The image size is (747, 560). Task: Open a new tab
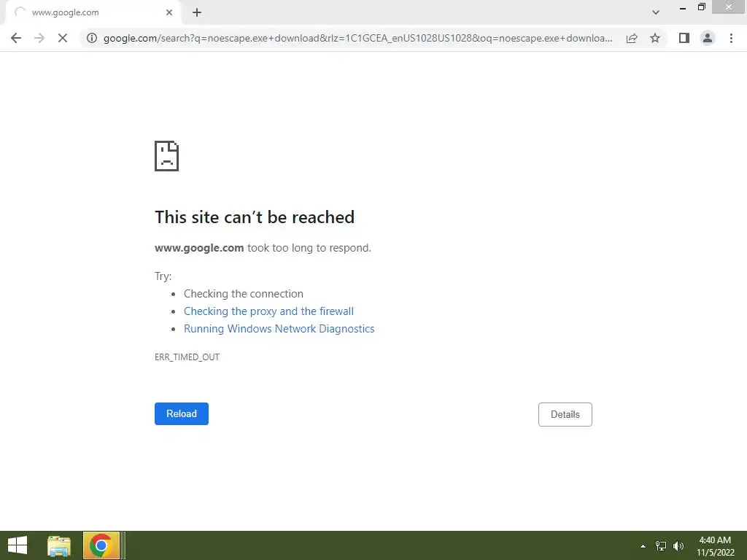(197, 12)
